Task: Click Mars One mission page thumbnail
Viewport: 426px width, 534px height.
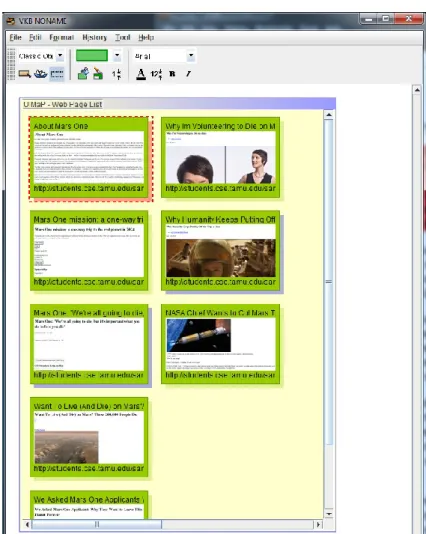Action: pos(89,251)
